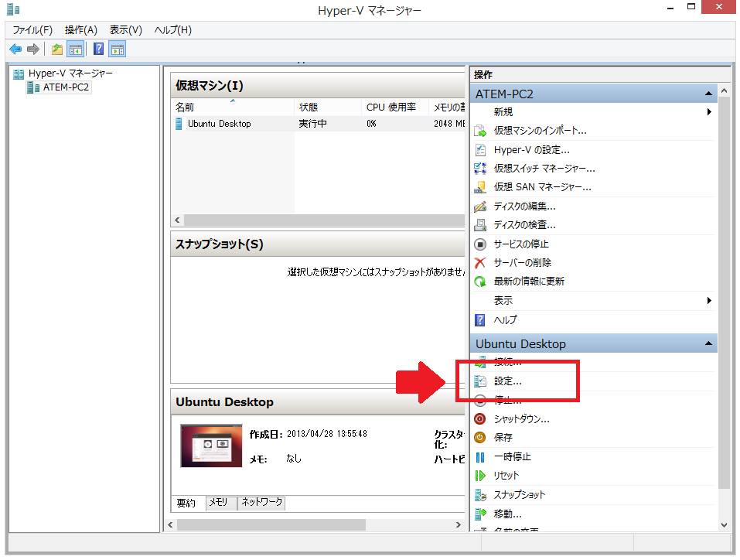
Task: Click 保存 orange icon
Action: pyautogui.click(x=480, y=438)
